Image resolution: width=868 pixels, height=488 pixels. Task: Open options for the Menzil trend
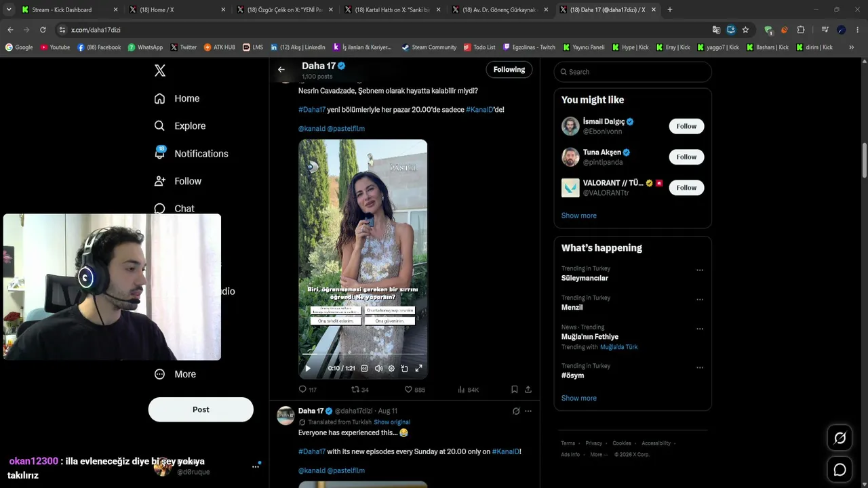(x=700, y=299)
